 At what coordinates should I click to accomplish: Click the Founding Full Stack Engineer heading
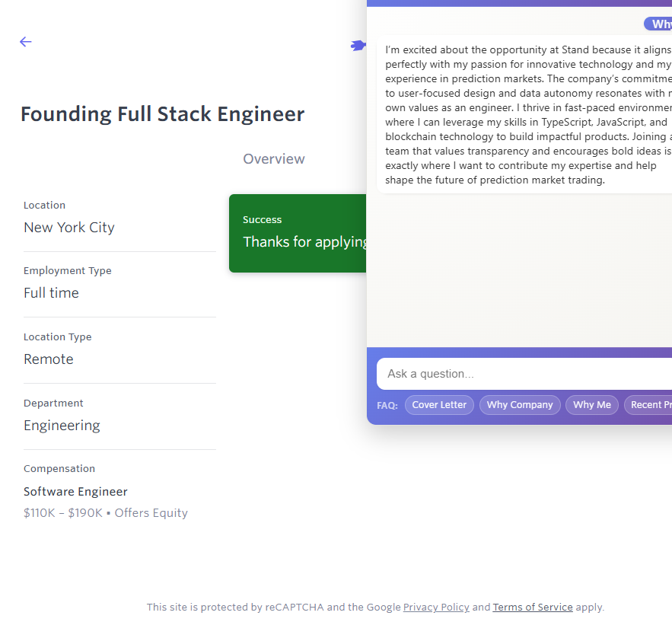[x=162, y=114]
